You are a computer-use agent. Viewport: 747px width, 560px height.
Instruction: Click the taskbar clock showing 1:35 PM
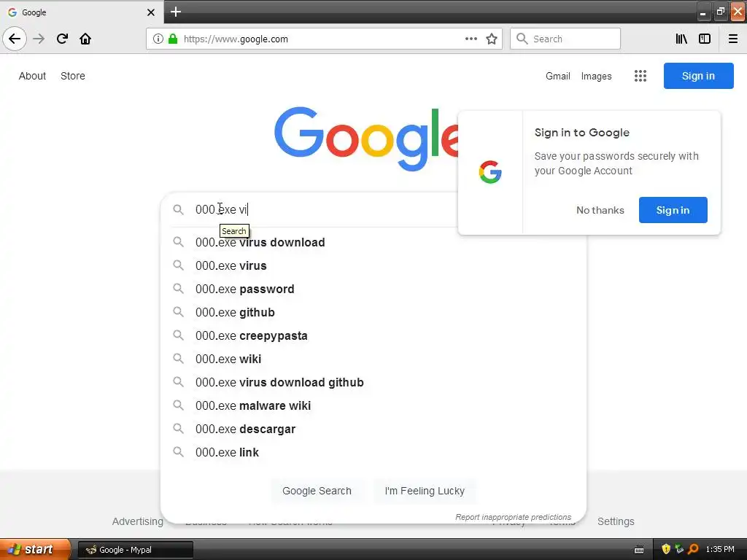720,550
